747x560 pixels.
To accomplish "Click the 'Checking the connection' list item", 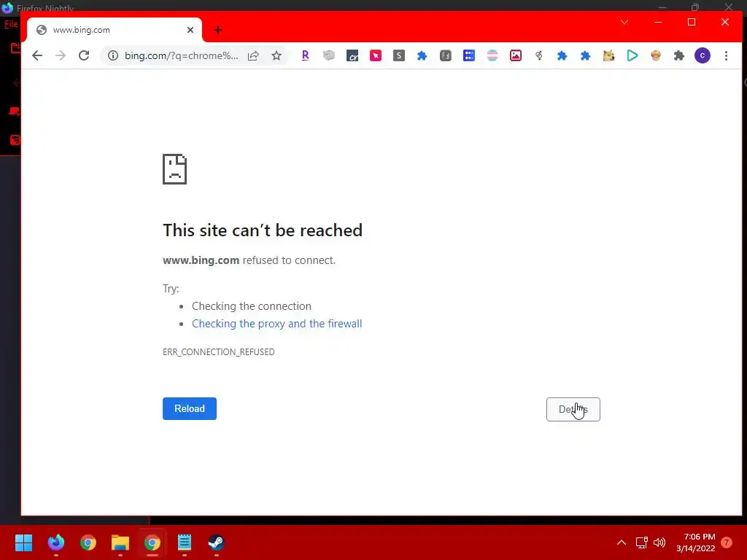I will point(252,306).
